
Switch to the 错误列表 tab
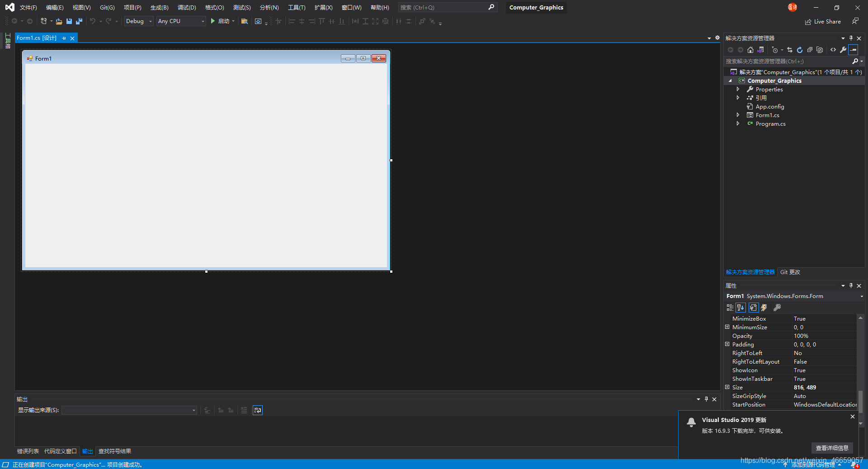coord(28,451)
